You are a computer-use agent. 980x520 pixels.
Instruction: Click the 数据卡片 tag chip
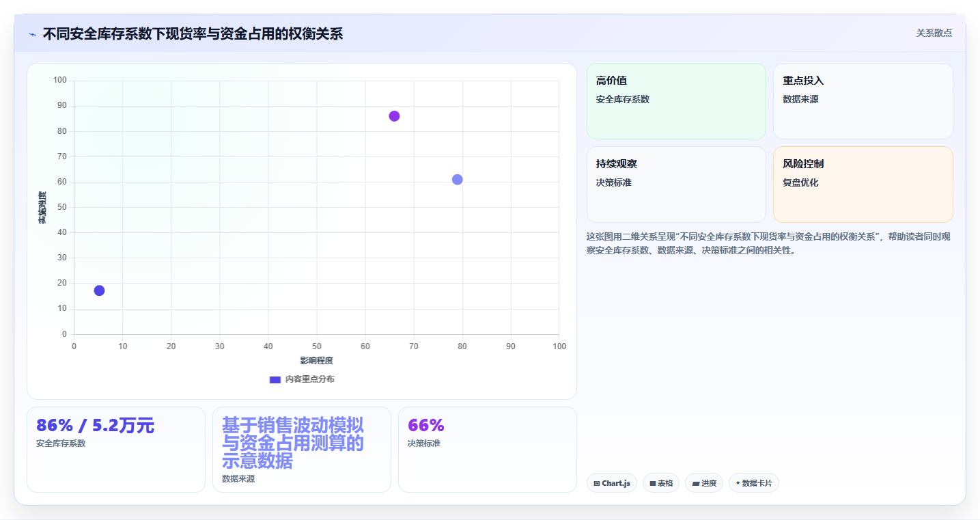(754, 483)
